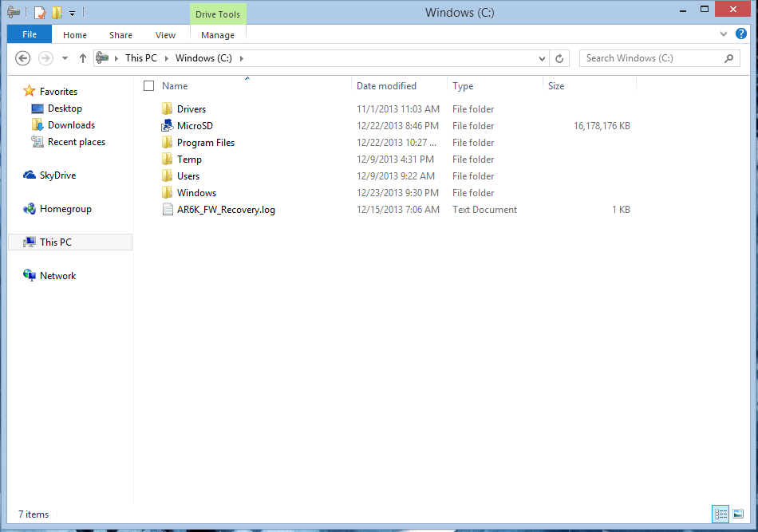Go up one folder level
This screenshot has width=758, height=532.
83,58
